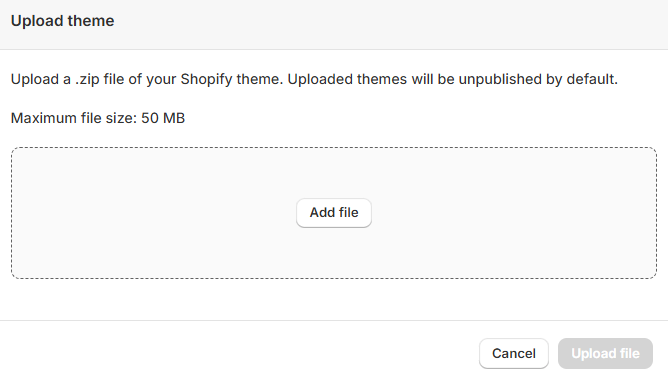Cancel the theme upload dialog
The height and width of the screenshot is (386, 668).
[513, 353]
